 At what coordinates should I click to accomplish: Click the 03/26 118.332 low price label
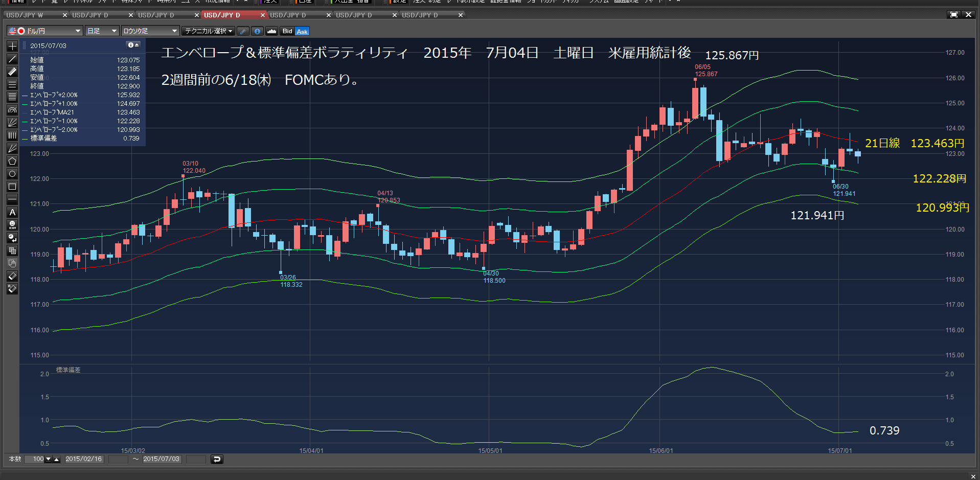tap(291, 281)
